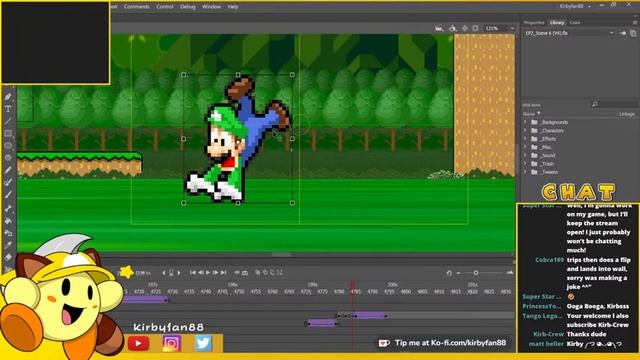Open the YouTube link icon in overlay
The width and height of the screenshot is (640, 360).
pos(138,343)
